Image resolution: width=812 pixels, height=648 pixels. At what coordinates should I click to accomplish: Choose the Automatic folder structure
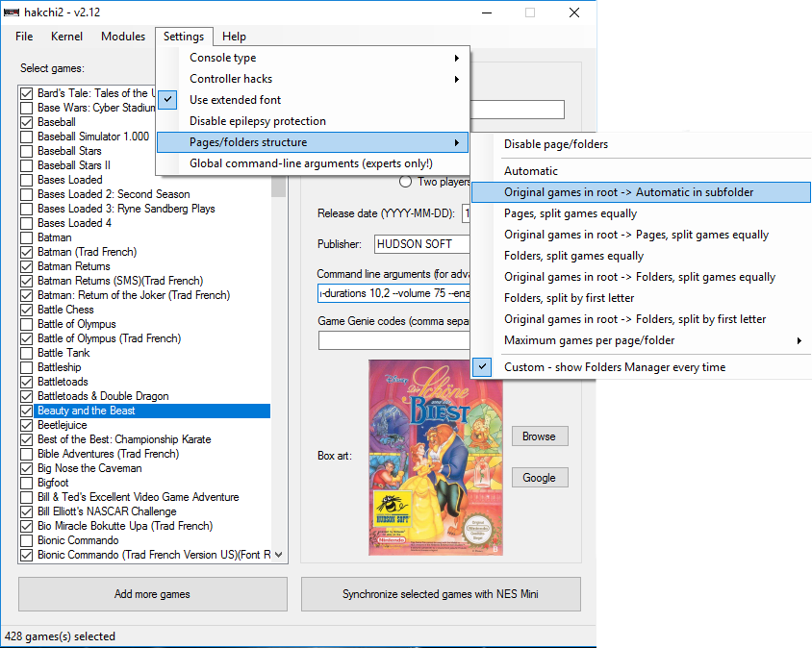tap(641, 171)
